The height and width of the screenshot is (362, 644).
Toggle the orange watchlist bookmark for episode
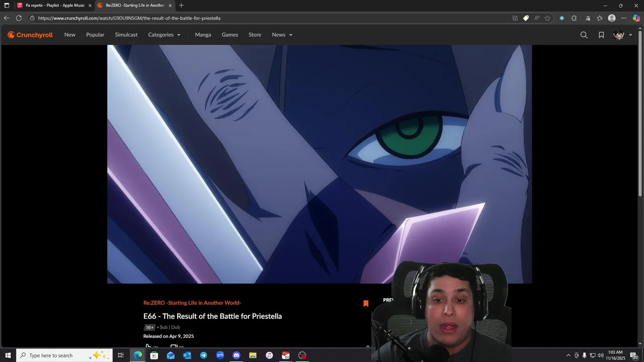point(366,303)
